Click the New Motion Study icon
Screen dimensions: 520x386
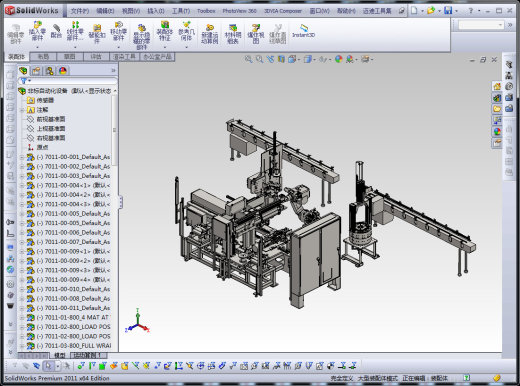(210, 34)
